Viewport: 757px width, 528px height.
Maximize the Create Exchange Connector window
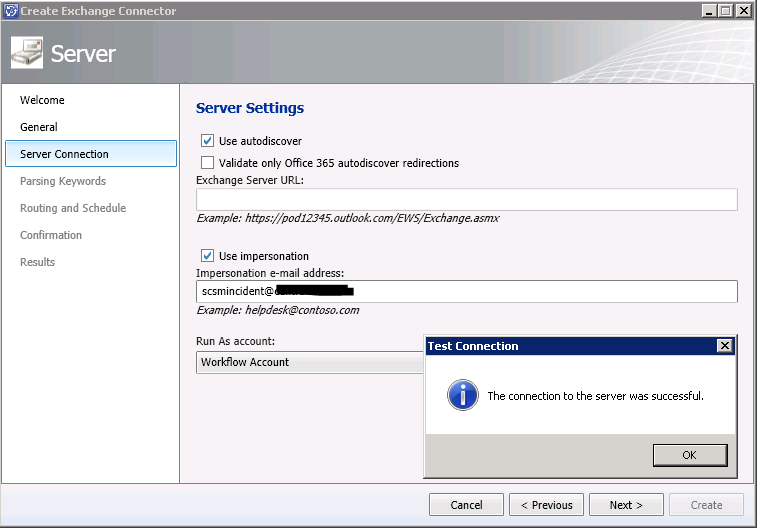[725, 11]
